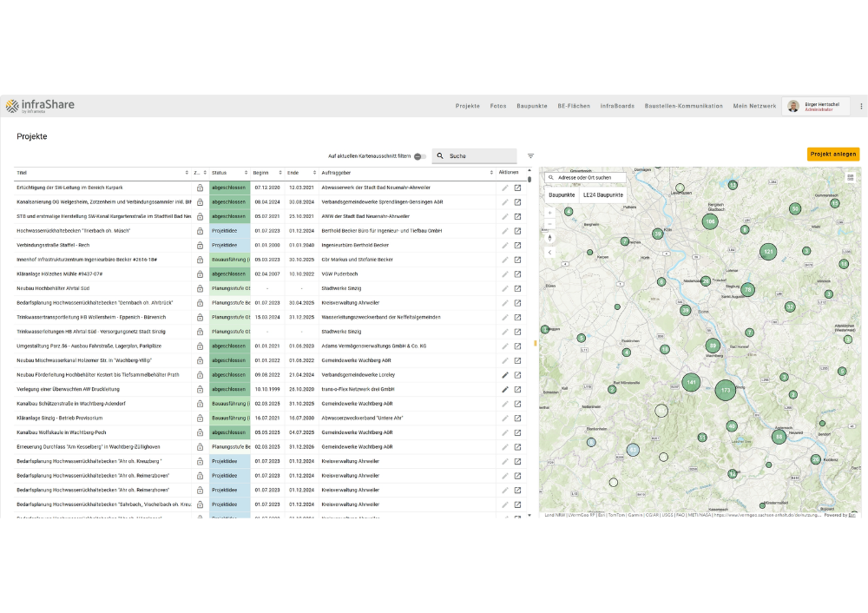Click the lock icon for Verbindungsstraße Staffel - Rech
Viewport: 868px width, 613px height.
click(x=200, y=246)
